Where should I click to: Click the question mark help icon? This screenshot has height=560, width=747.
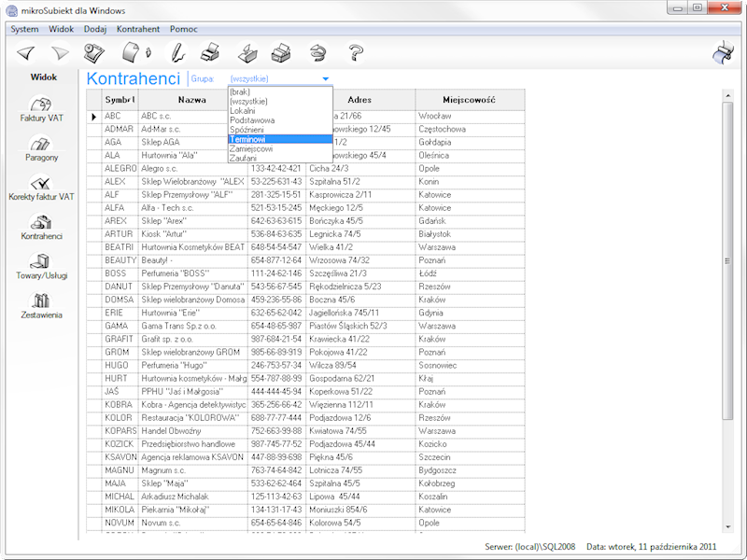click(355, 52)
